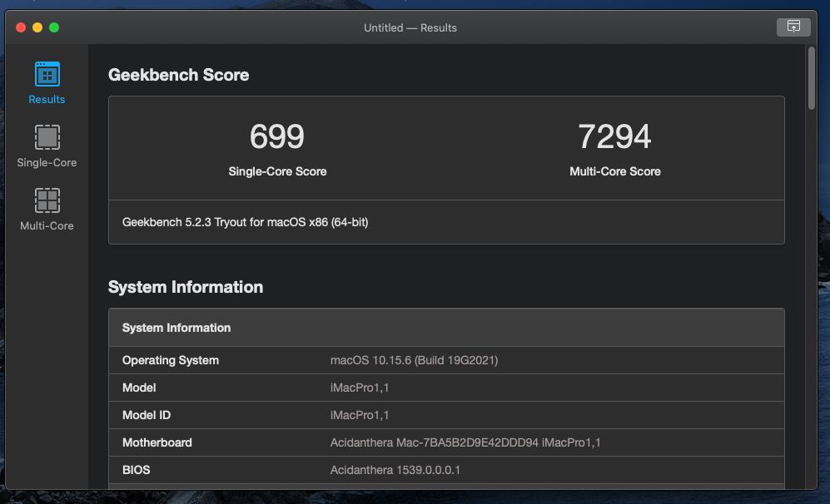The width and height of the screenshot is (830, 504).
Task: Select the iMacPro1,1 value in Model ID row
Action: (x=360, y=415)
